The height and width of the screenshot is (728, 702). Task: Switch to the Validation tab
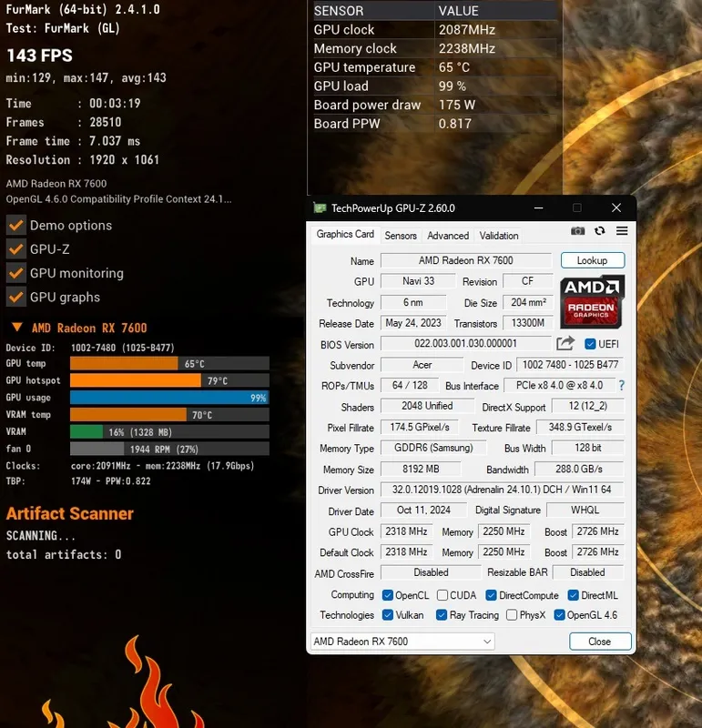499,236
